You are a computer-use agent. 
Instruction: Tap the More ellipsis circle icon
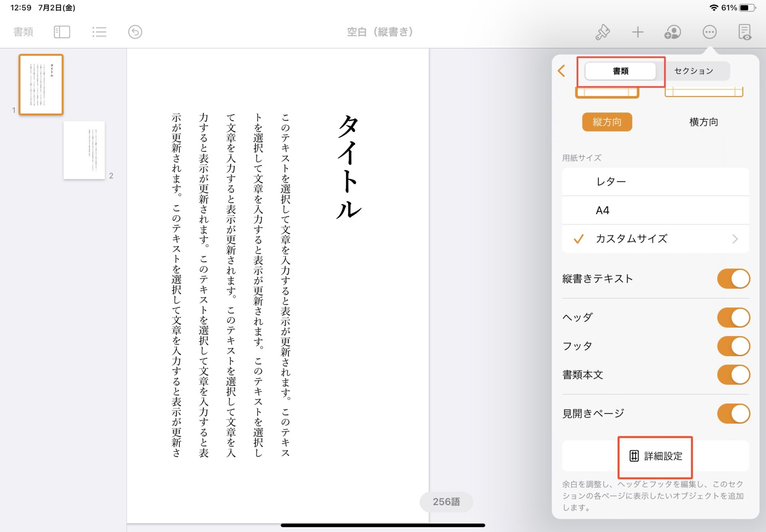tap(709, 32)
